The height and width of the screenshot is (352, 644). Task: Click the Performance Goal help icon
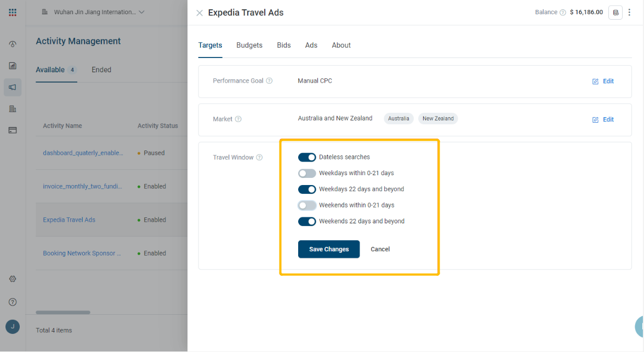click(x=269, y=81)
